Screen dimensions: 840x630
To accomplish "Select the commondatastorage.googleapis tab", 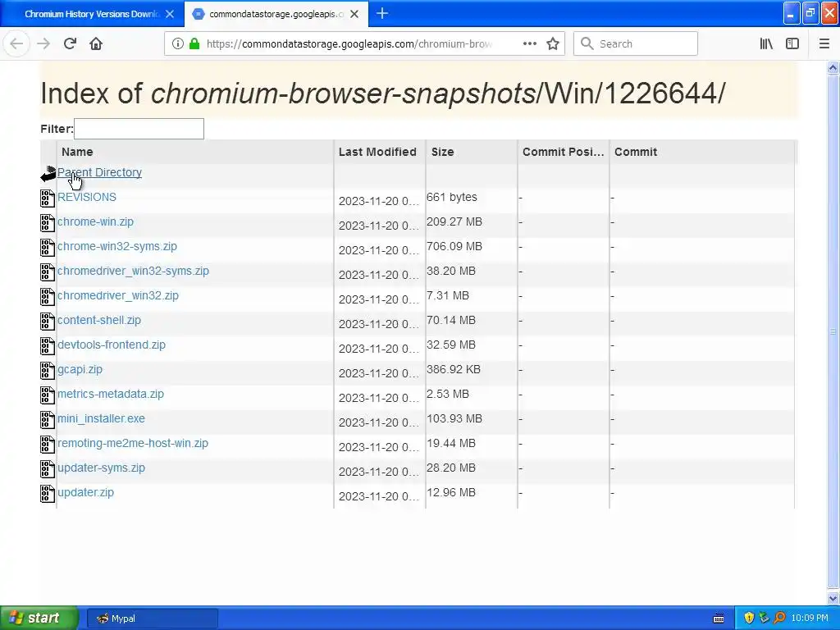I will coord(276,14).
